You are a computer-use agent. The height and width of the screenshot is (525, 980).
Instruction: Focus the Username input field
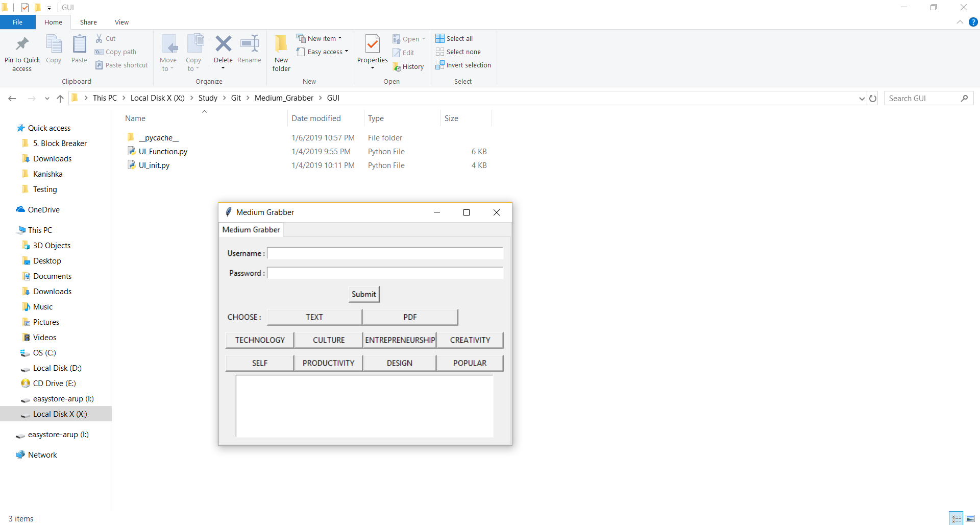click(x=385, y=253)
